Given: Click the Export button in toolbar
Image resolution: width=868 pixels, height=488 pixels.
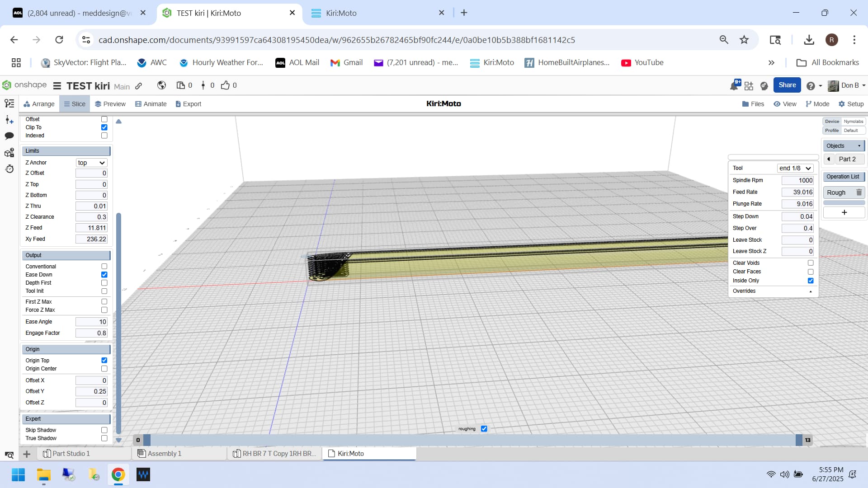Looking at the screenshot, I should pyautogui.click(x=189, y=104).
